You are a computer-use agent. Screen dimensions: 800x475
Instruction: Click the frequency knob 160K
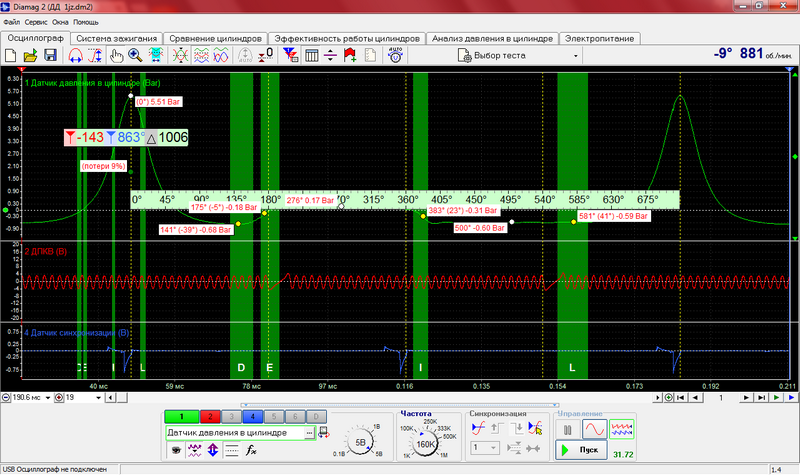pos(425,444)
